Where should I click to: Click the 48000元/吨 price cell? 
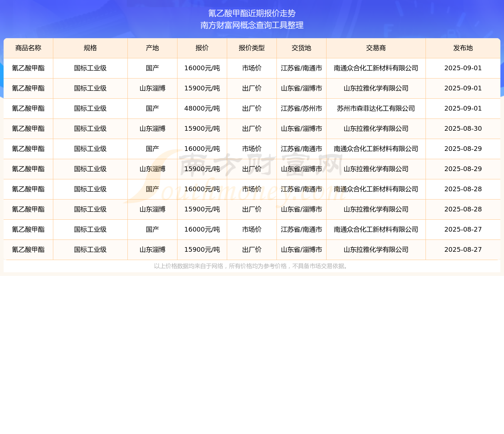[x=202, y=108]
